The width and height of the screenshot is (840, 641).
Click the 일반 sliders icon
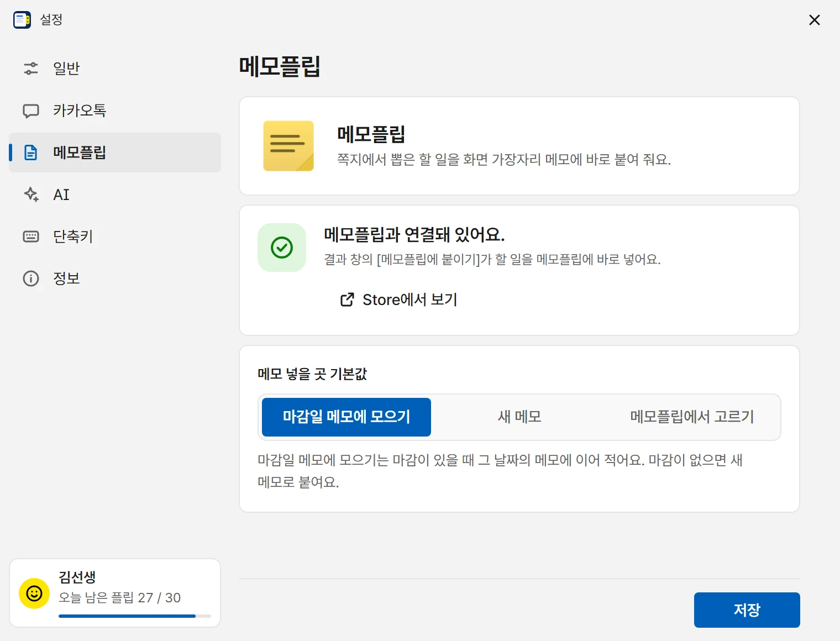31,69
